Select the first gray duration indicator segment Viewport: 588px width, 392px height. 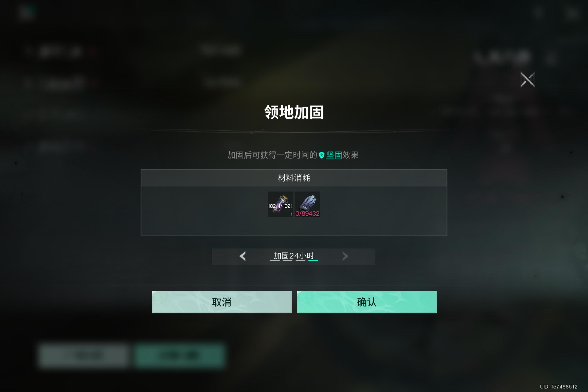point(274,261)
